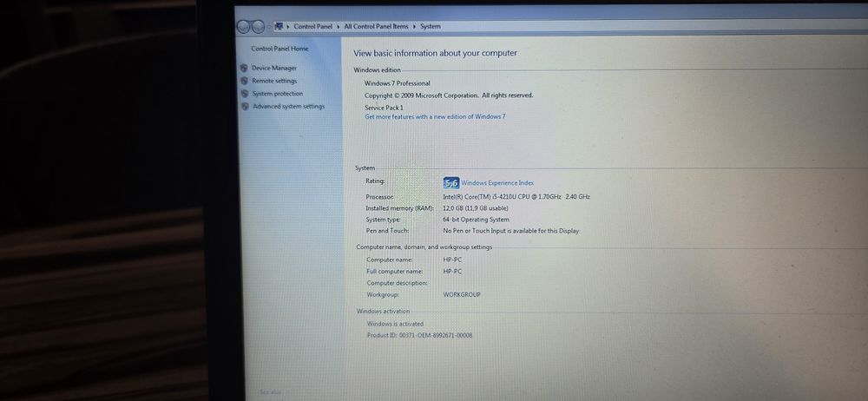Click the 'Windows 7 Professional' text
The width and height of the screenshot is (868, 401).
pyautogui.click(x=397, y=83)
